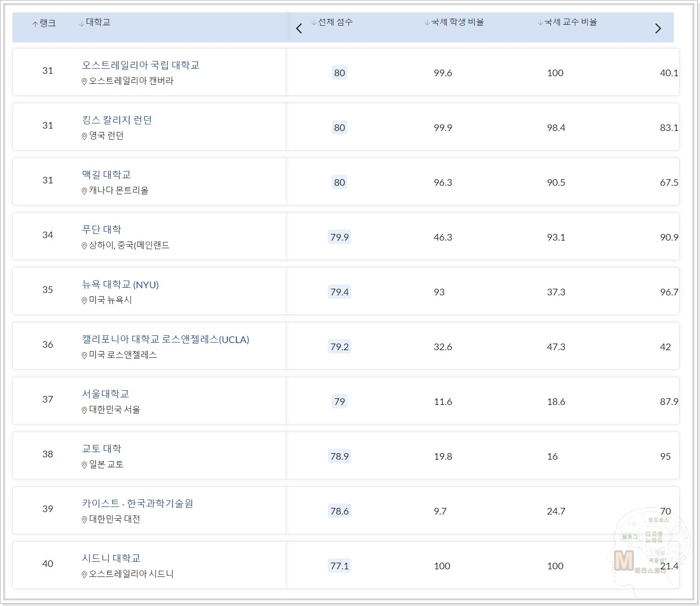Open the 푸단 대학 link
Image resolution: width=700 pixels, height=606 pixels.
(101, 230)
